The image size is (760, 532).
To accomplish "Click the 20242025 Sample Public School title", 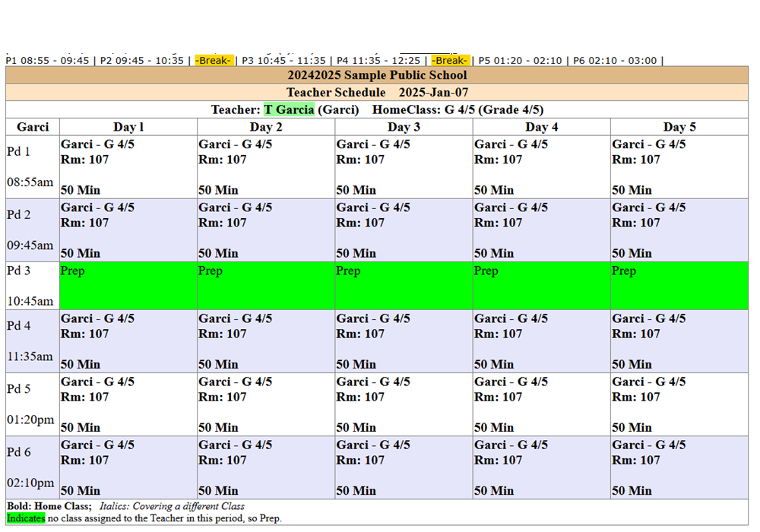I will point(377,74).
